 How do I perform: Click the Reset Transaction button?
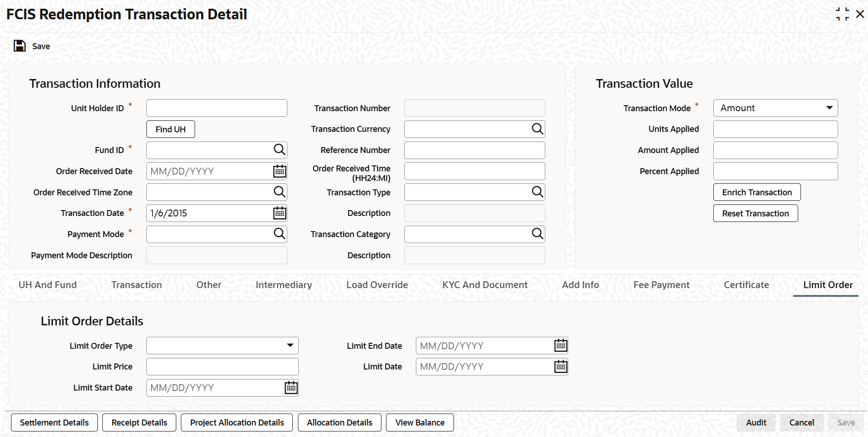(x=756, y=213)
